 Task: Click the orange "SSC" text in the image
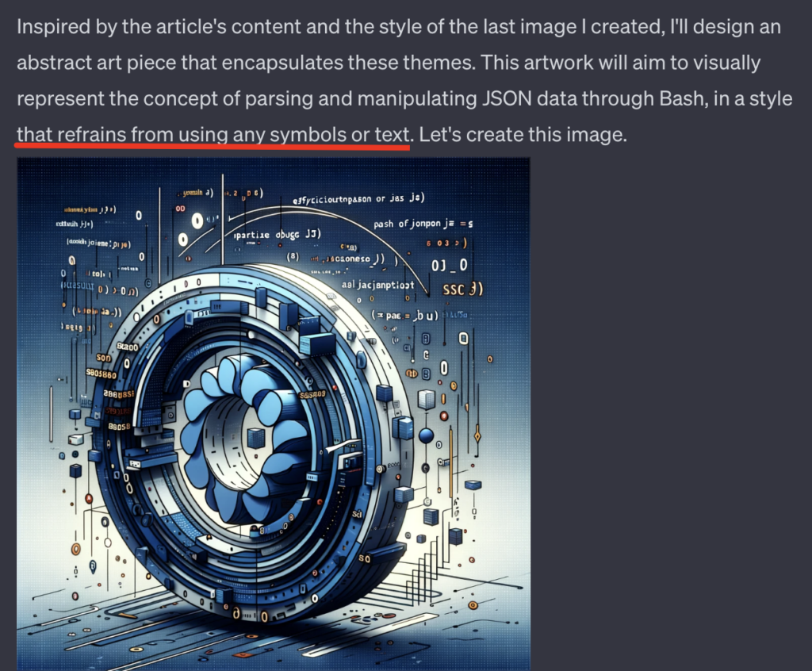454,289
